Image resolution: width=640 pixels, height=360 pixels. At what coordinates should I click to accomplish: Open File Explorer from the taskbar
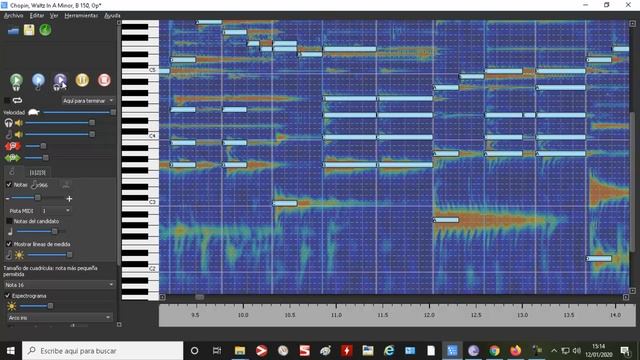[240, 351]
